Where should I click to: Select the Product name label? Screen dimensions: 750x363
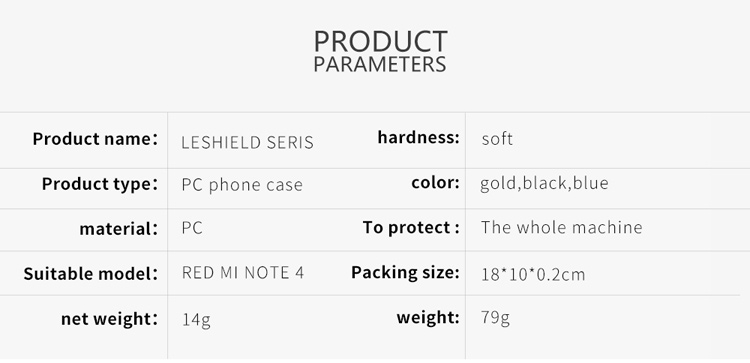(x=95, y=139)
